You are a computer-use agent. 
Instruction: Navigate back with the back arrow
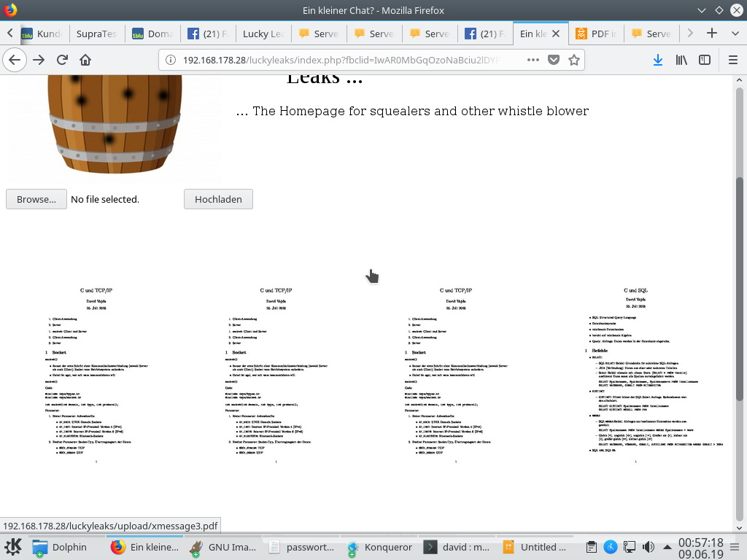click(x=15, y=60)
